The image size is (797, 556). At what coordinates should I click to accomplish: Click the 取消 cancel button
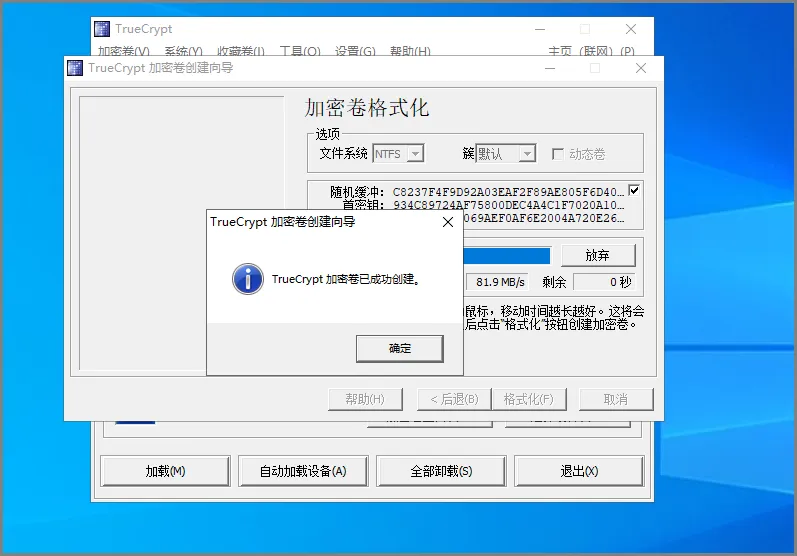pos(616,399)
